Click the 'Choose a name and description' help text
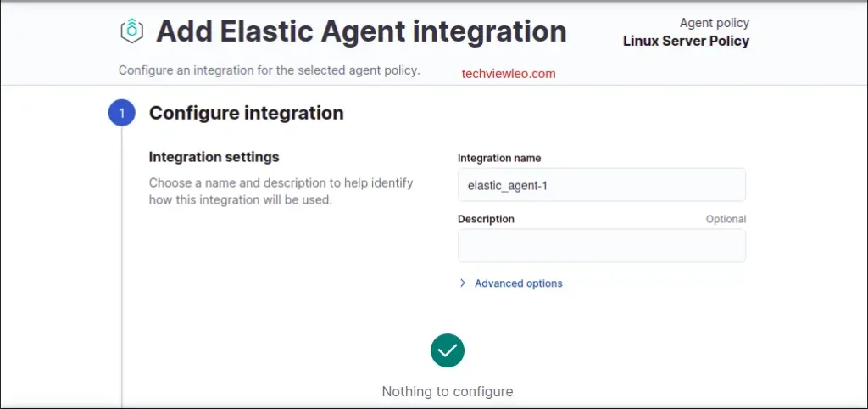The width and height of the screenshot is (868, 409). [x=281, y=192]
